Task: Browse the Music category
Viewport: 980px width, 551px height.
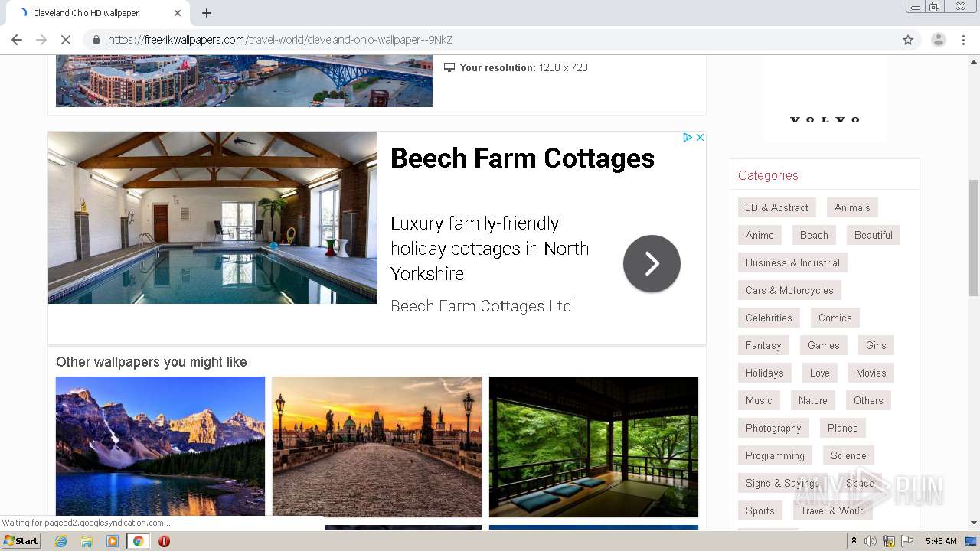Action: click(x=759, y=400)
